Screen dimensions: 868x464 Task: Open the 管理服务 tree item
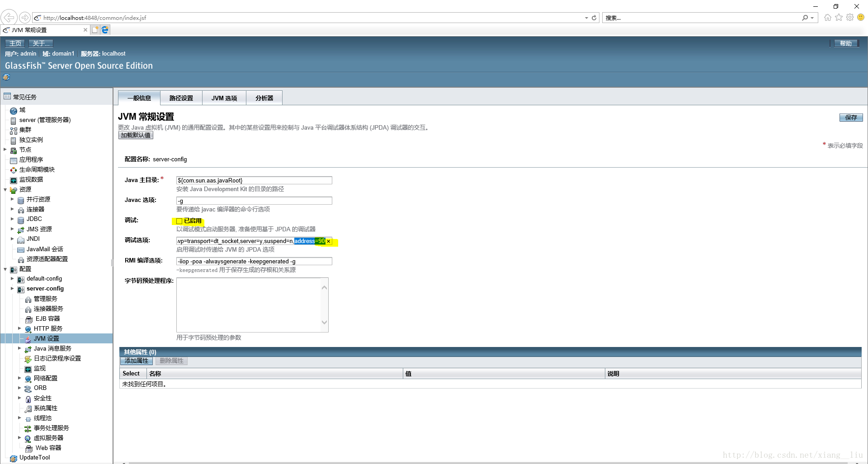pos(46,299)
